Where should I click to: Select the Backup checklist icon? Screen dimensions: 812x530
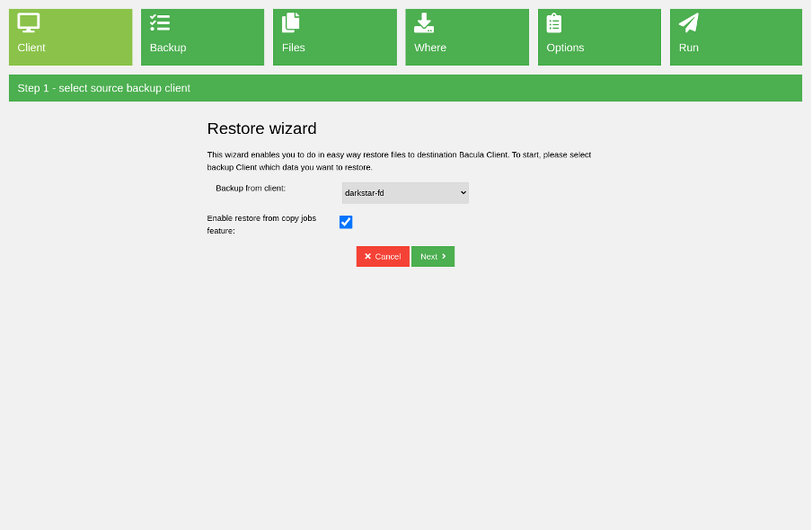(x=161, y=22)
